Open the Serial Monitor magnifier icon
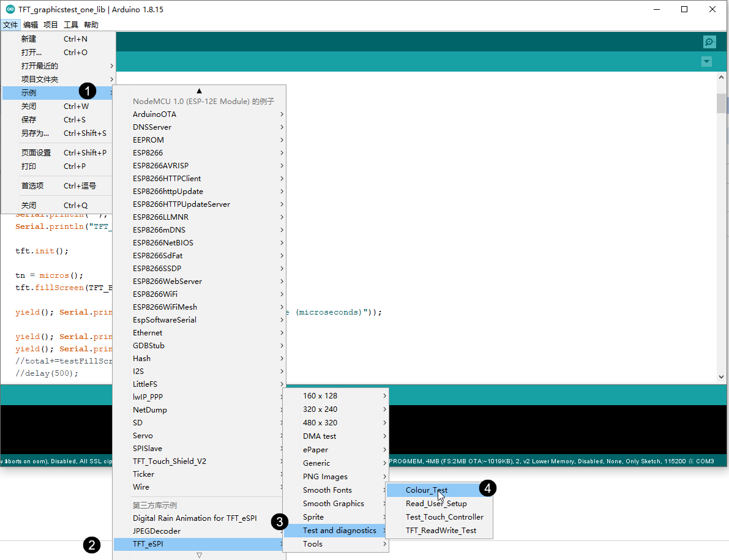This screenshot has height=560, width=729. coord(709,42)
